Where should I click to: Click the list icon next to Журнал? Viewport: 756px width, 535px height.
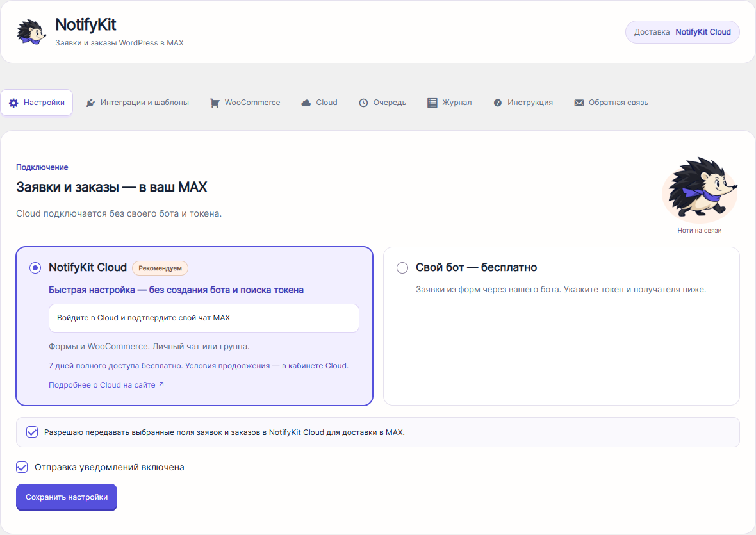click(x=432, y=103)
